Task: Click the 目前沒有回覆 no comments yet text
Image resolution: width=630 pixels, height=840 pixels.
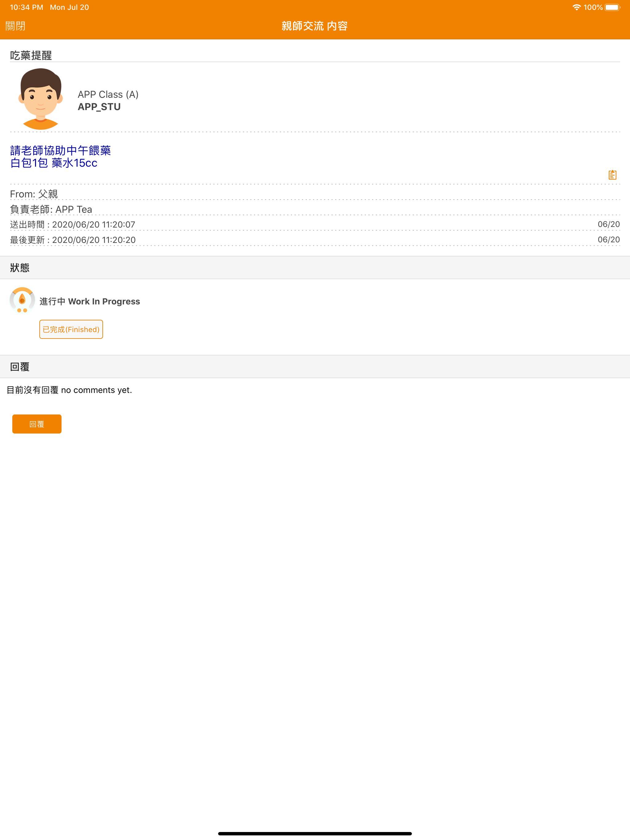Action: tap(69, 390)
